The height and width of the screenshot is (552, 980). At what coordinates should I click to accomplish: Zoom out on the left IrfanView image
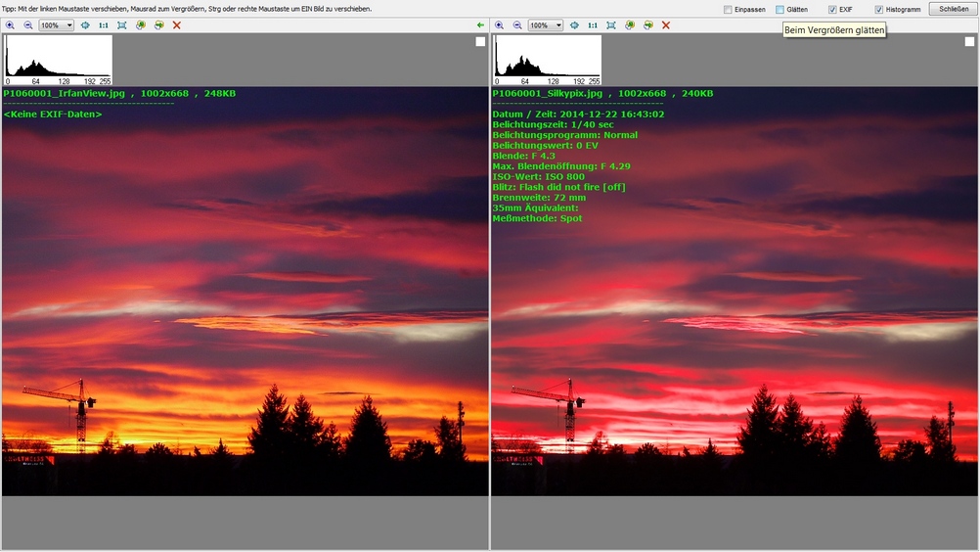coord(28,25)
